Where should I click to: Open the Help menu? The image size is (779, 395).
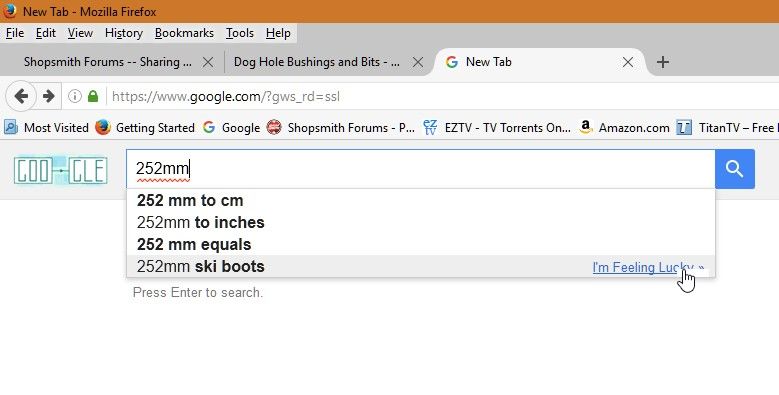click(x=278, y=33)
